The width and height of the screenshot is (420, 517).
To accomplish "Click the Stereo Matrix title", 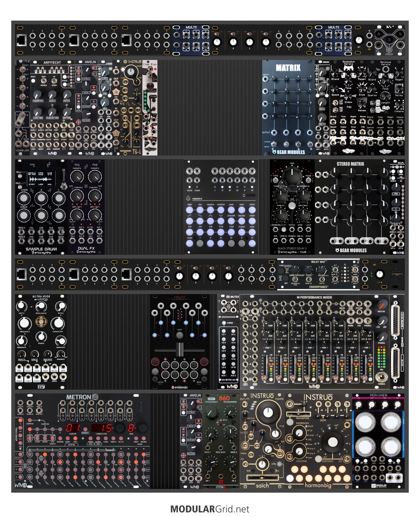I will [350, 164].
